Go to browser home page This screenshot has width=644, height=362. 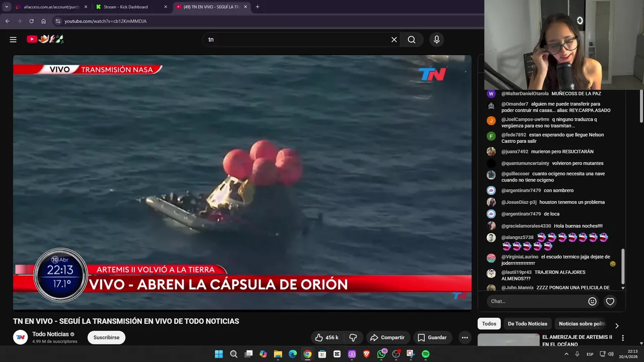(44, 21)
